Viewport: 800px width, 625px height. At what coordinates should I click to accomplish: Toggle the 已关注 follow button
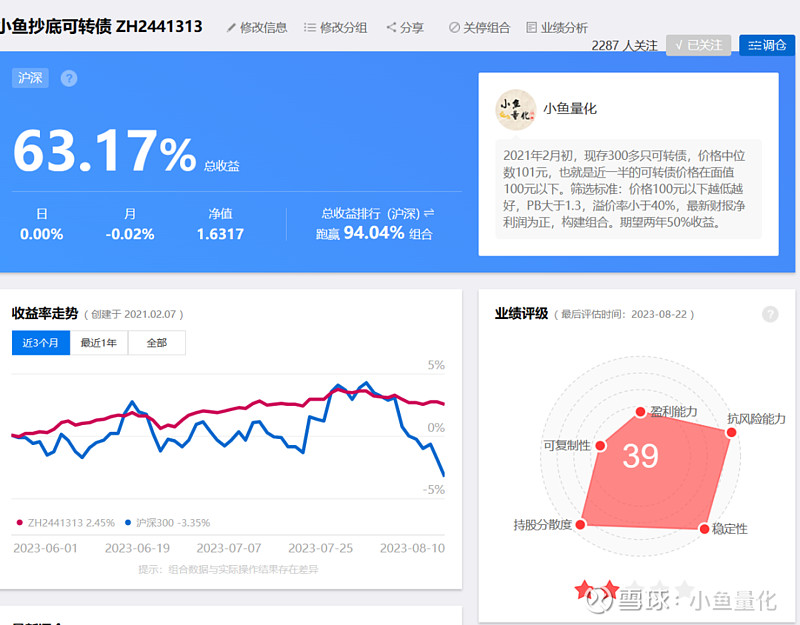[698, 45]
